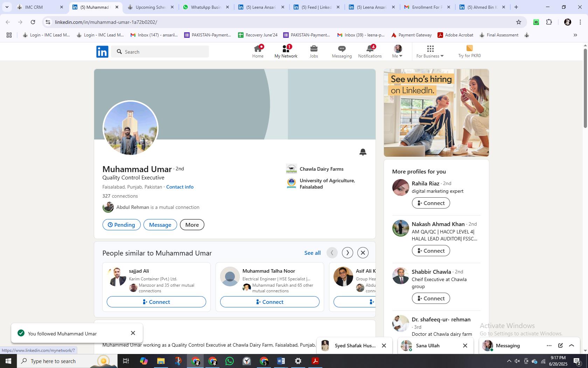Bookmark this page with star
Viewport: 588px width, 368px height.
point(519,22)
